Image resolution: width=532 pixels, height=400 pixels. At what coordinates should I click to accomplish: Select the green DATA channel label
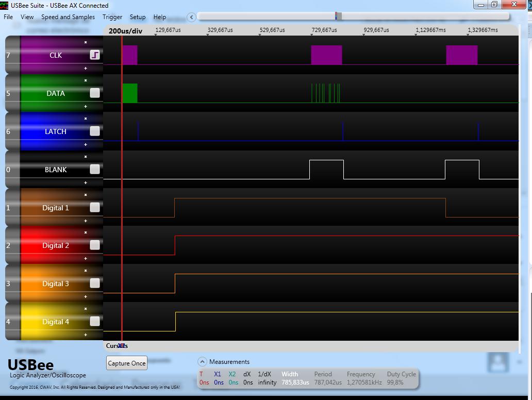coord(56,93)
